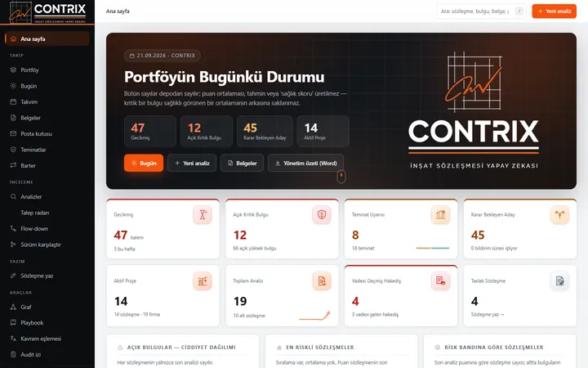
Task: Follow the Sözleşme yaz → link
Action: tap(488, 314)
